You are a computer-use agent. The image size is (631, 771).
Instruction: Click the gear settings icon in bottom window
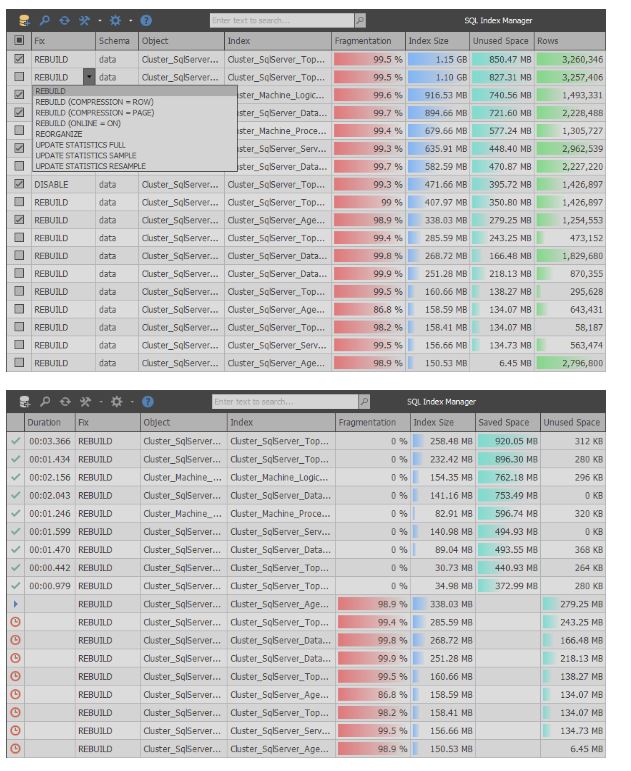click(117, 402)
